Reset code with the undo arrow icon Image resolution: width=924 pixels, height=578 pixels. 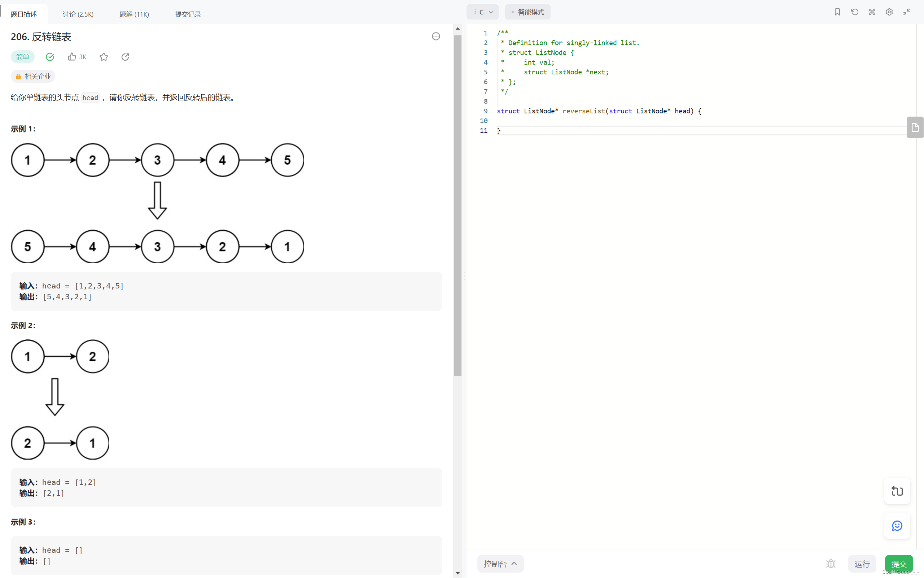854,12
